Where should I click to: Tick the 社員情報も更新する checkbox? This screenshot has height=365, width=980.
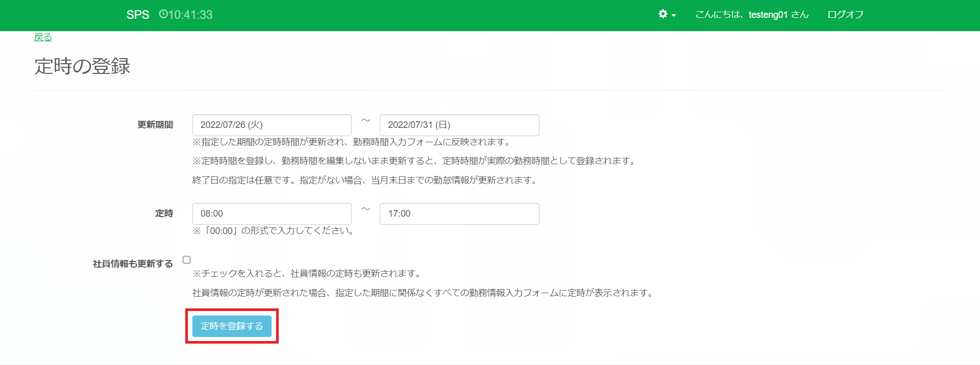187,260
